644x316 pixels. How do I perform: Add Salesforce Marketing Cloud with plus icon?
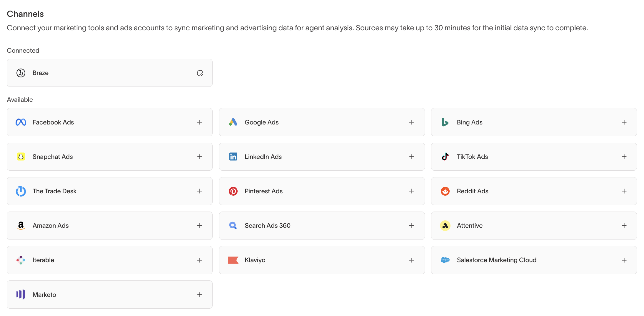(x=624, y=260)
